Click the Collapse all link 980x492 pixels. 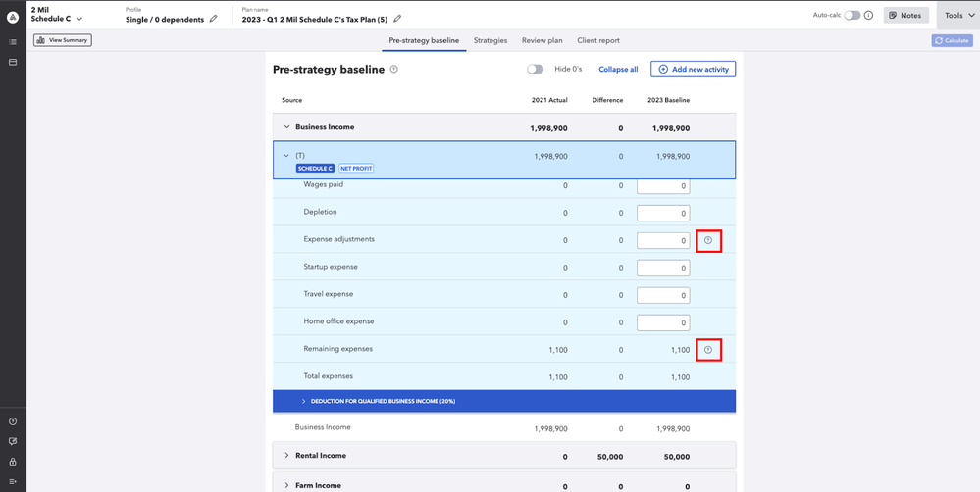pos(618,70)
